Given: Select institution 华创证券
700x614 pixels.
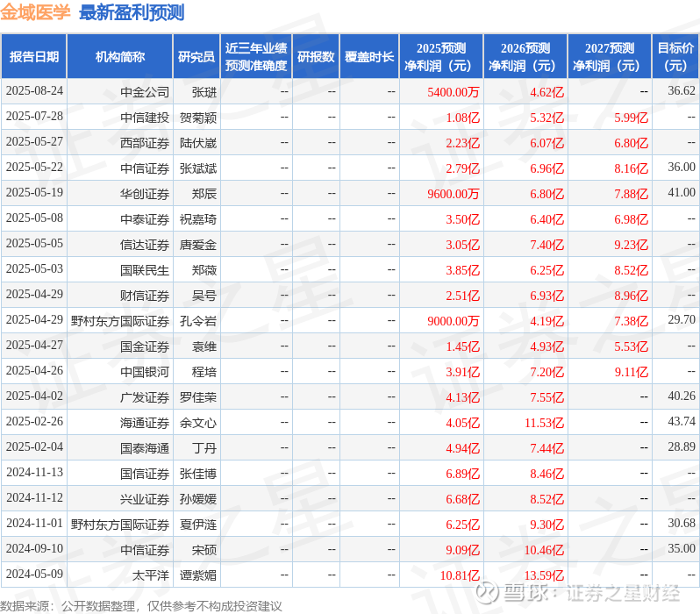Looking at the screenshot, I should coord(145,194).
